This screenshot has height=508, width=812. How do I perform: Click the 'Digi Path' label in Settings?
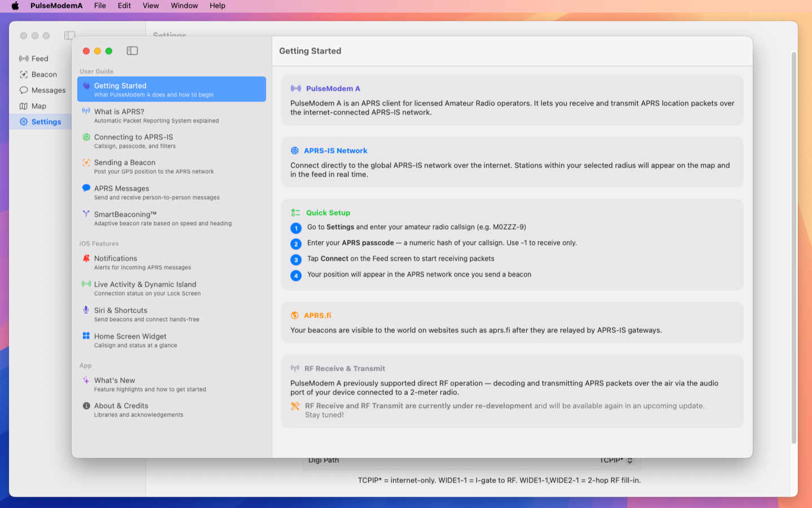click(x=324, y=460)
